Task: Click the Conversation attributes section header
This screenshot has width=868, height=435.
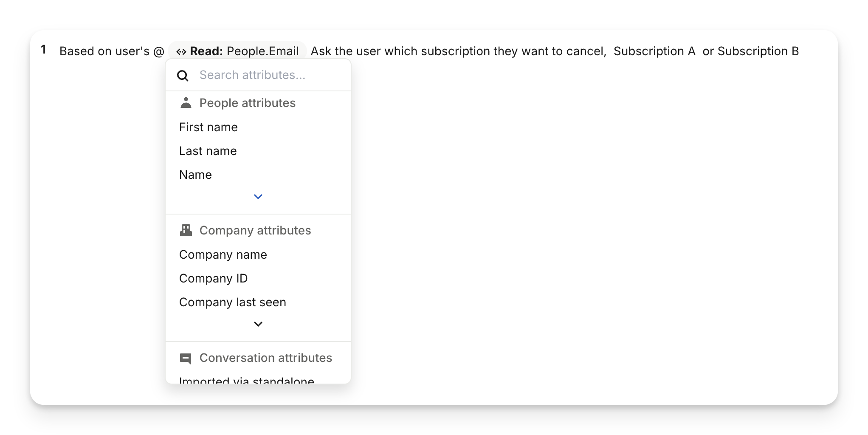Action: [x=265, y=358]
